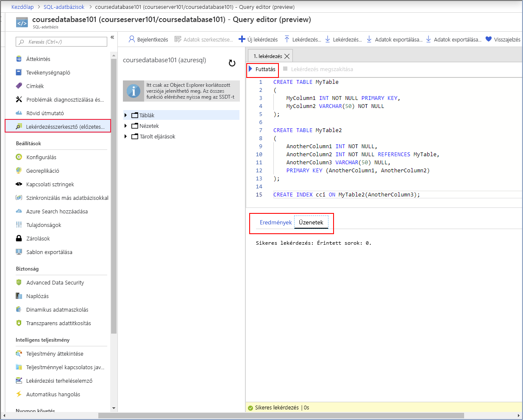Click the Lekérdezésszerkesztő icon in the sidebar
This screenshot has width=523, height=420.
click(19, 127)
